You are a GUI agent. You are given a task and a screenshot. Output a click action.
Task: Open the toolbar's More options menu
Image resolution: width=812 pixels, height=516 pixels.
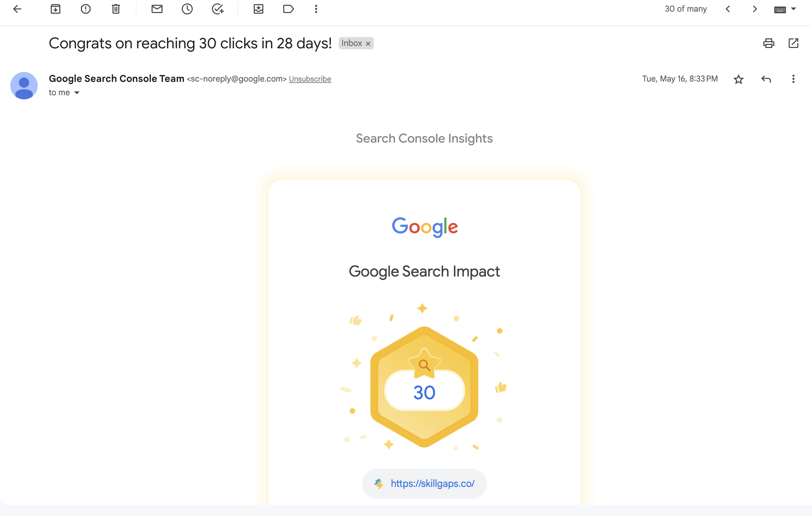coord(316,9)
